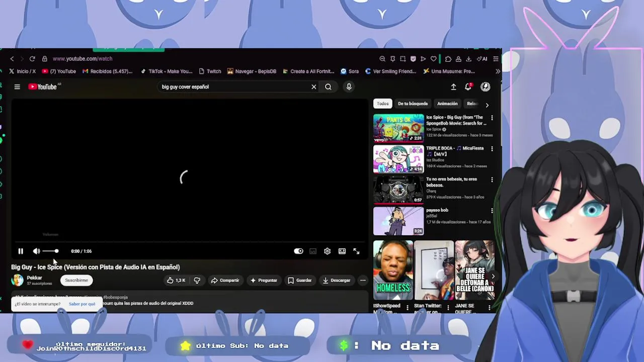Click the Suscribirme button
644x362 pixels.
pyautogui.click(x=76, y=280)
